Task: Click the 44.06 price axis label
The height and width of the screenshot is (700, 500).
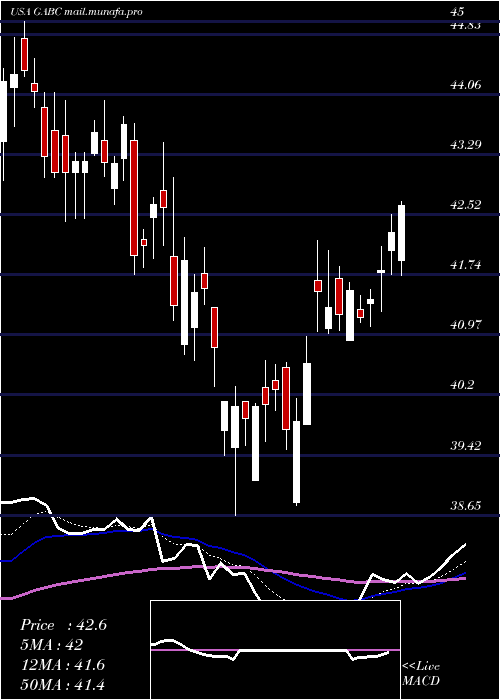Action: pos(466,84)
